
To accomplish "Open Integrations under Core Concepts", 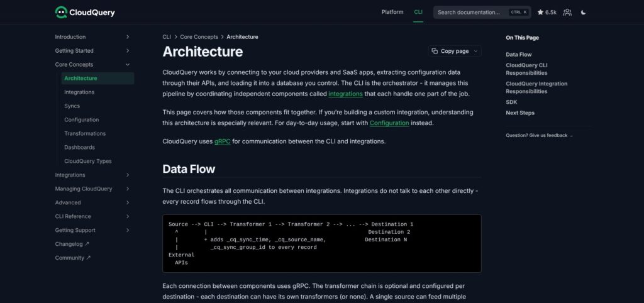I will [x=79, y=92].
